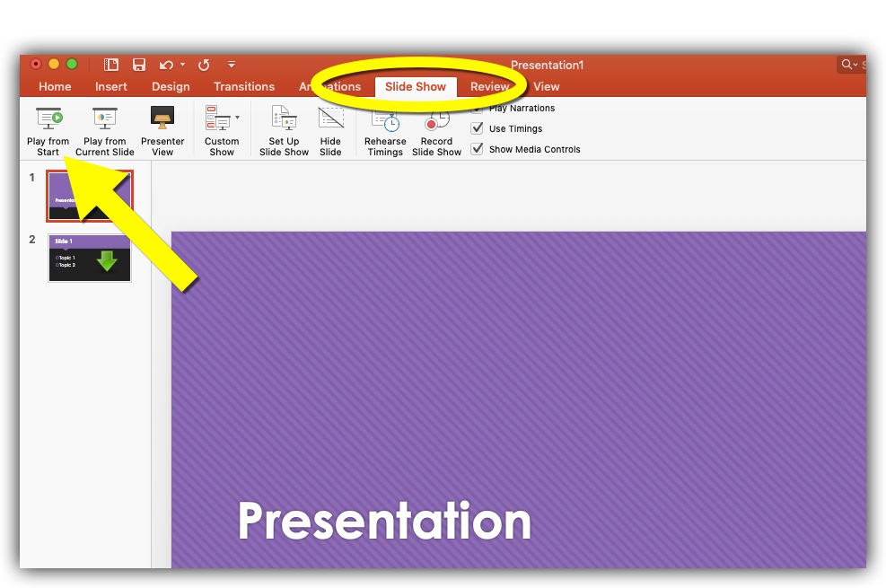
Task: Open the Undo history dropdown arrow
Action: [x=182, y=65]
